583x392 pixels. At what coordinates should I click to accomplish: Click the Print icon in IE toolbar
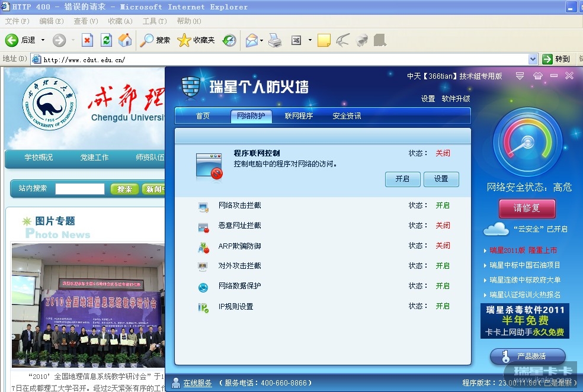(x=275, y=40)
